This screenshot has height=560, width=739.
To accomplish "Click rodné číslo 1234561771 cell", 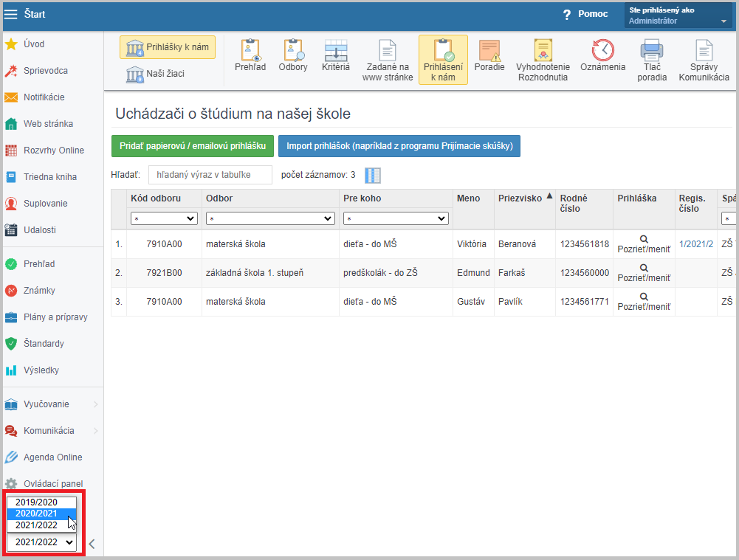I will point(585,302).
